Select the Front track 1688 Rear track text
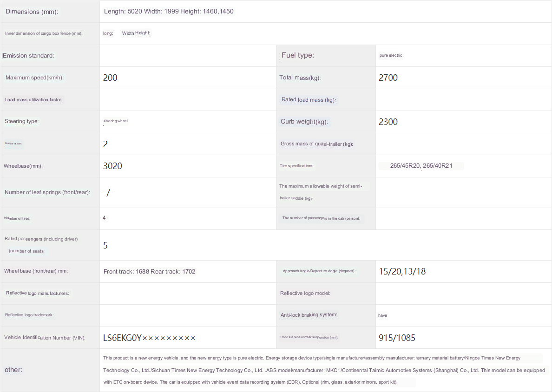This screenshot has width=552, height=392. pos(149,271)
